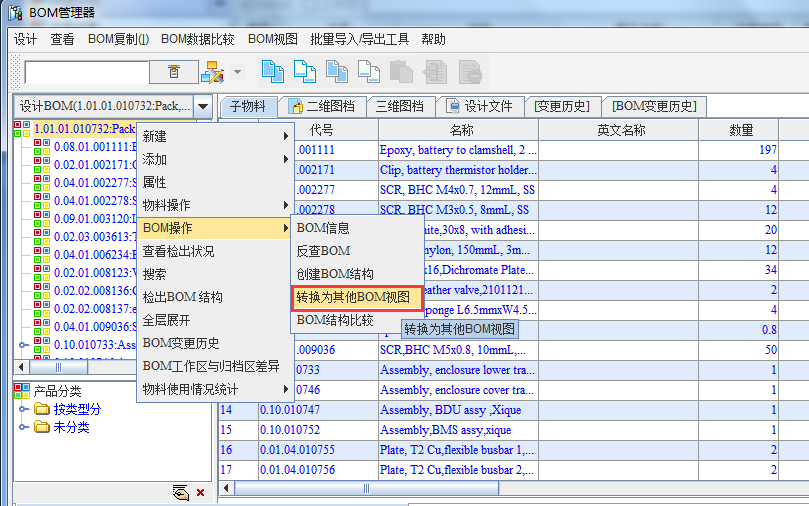Click the structure edit icon with pencil
Screen dimensions: 809x506
212,72
